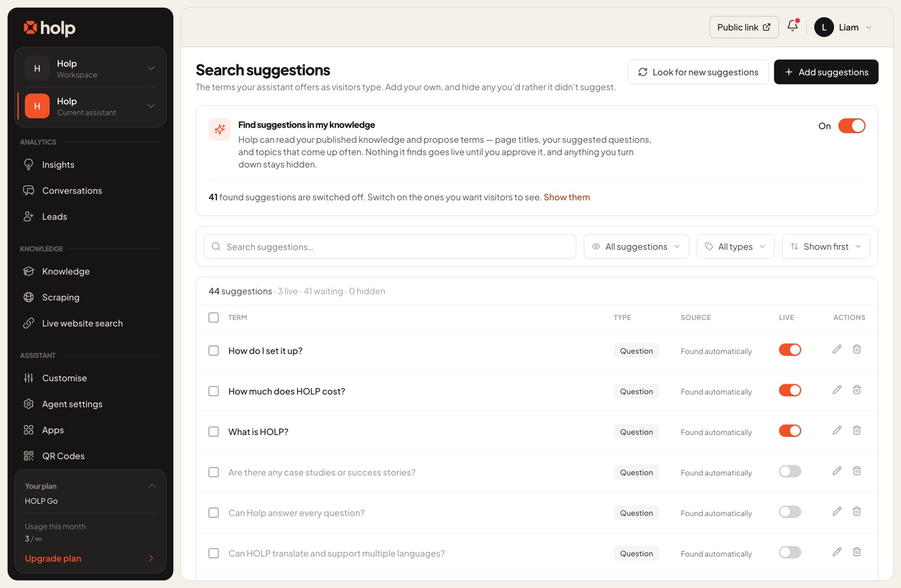This screenshot has width=901, height=588.
Task: Enable live for the translate languages question
Action: coord(790,553)
